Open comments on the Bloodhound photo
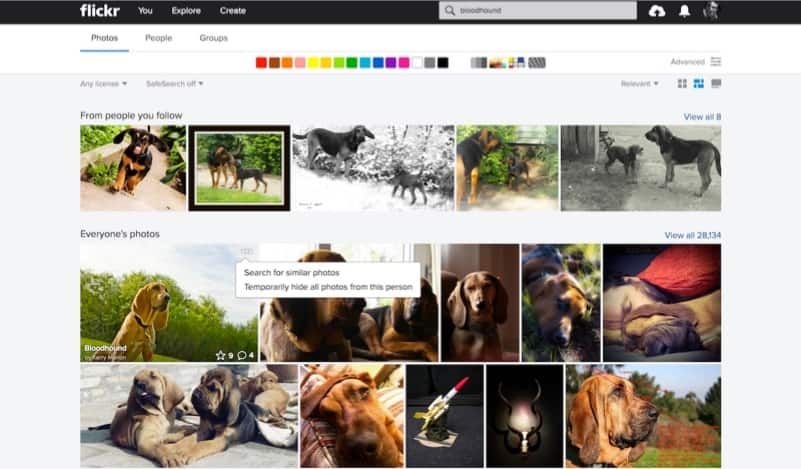Viewport: 801px width, 469px height. tap(241, 355)
